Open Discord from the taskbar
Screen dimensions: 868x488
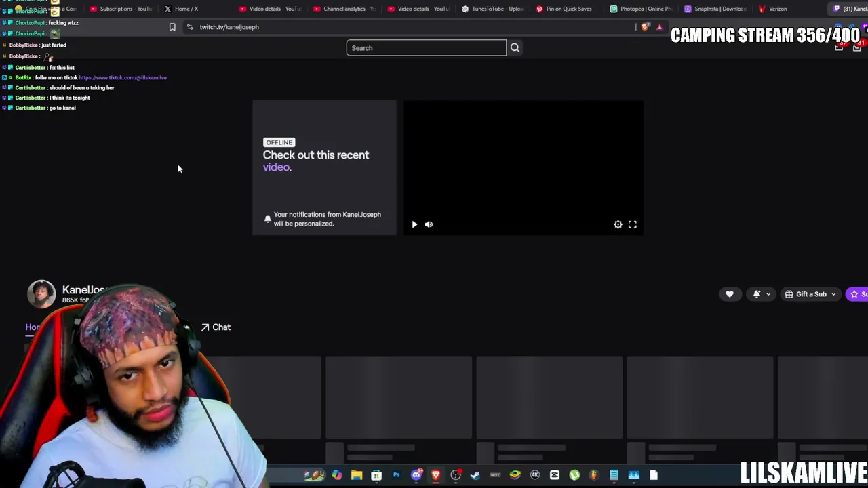[416, 475]
